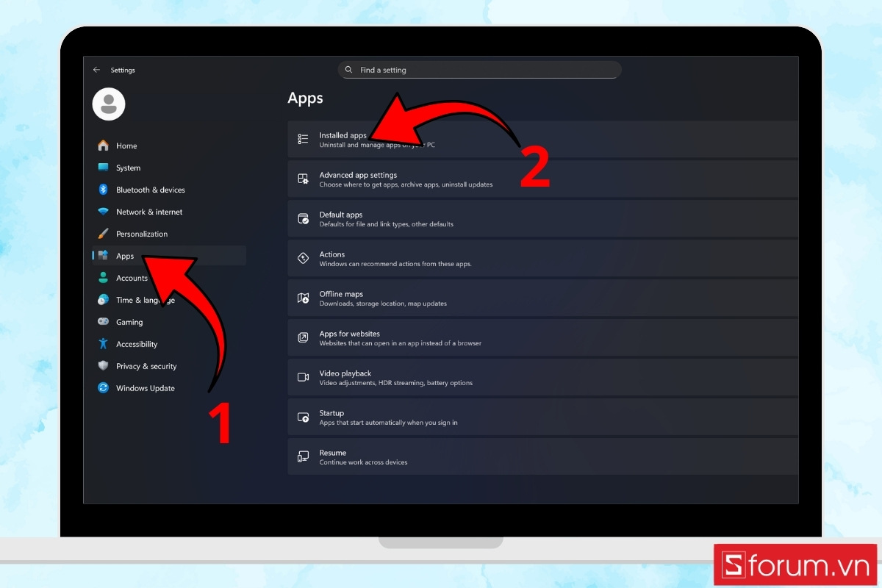Viewport: 882px width, 588px height.
Task: Click the Default apps icon
Action: tap(303, 218)
